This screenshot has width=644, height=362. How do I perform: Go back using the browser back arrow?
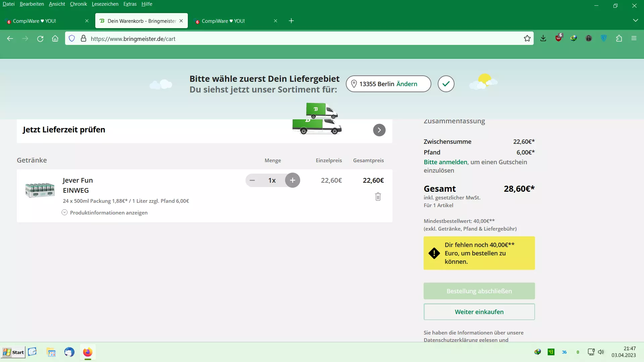click(x=10, y=39)
